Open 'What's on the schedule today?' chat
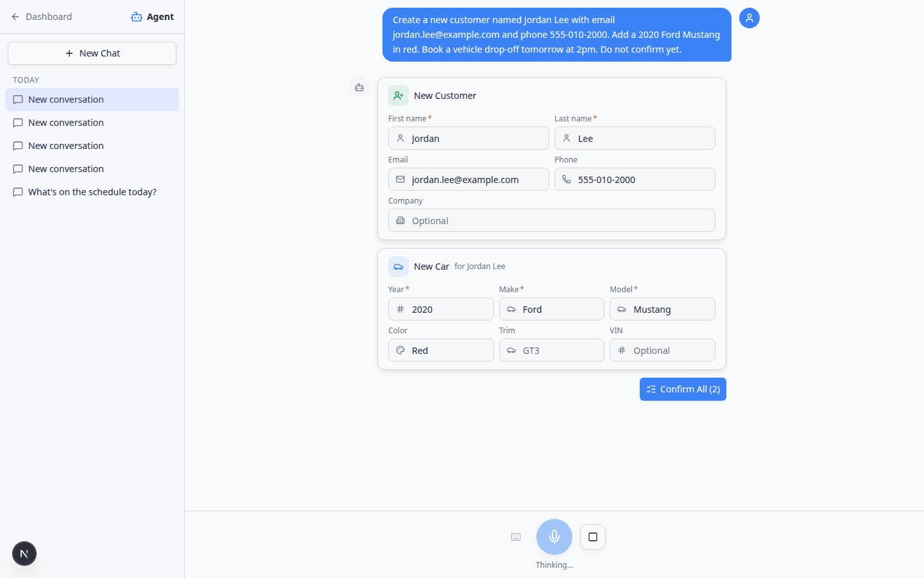This screenshot has width=924, height=578. [x=92, y=192]
